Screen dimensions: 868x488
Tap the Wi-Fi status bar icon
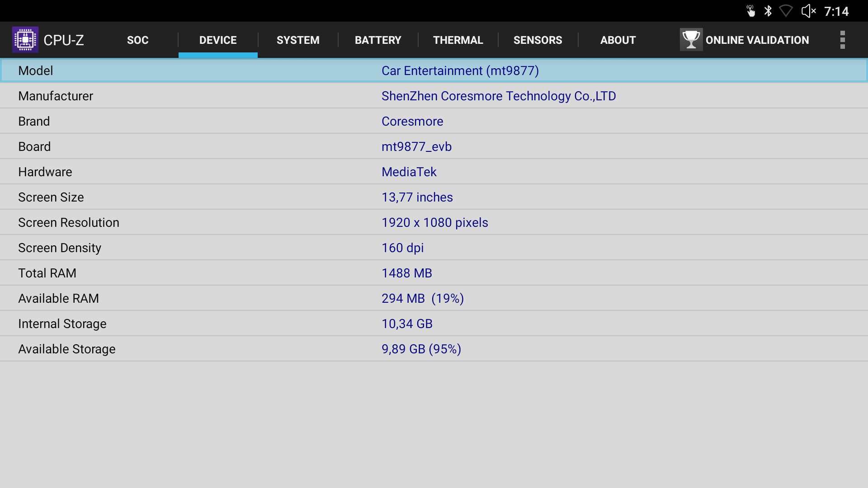point(786,11)
